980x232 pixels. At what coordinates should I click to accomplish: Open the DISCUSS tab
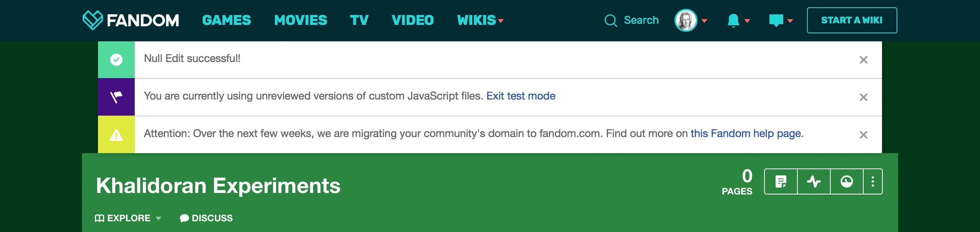(206, 218)
